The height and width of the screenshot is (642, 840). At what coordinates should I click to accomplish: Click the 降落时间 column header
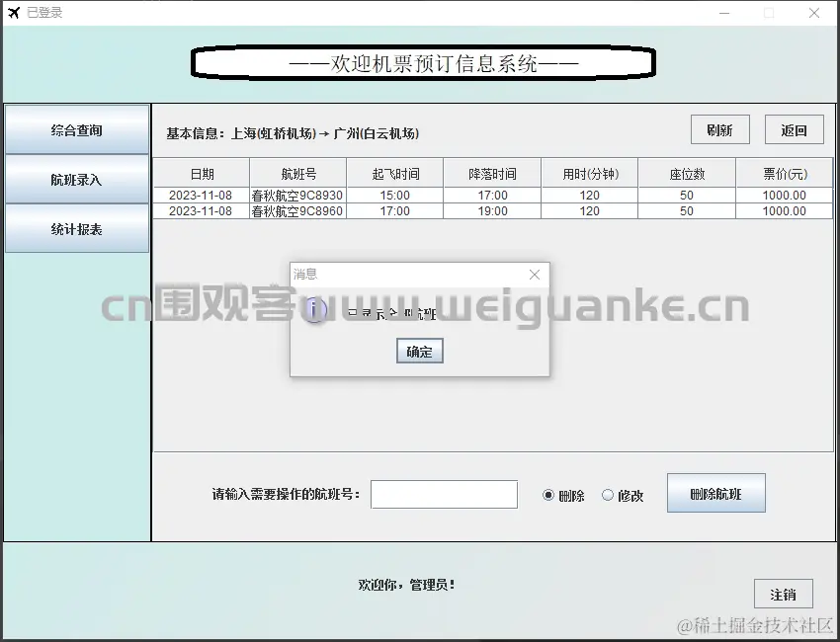coord(492,173)
